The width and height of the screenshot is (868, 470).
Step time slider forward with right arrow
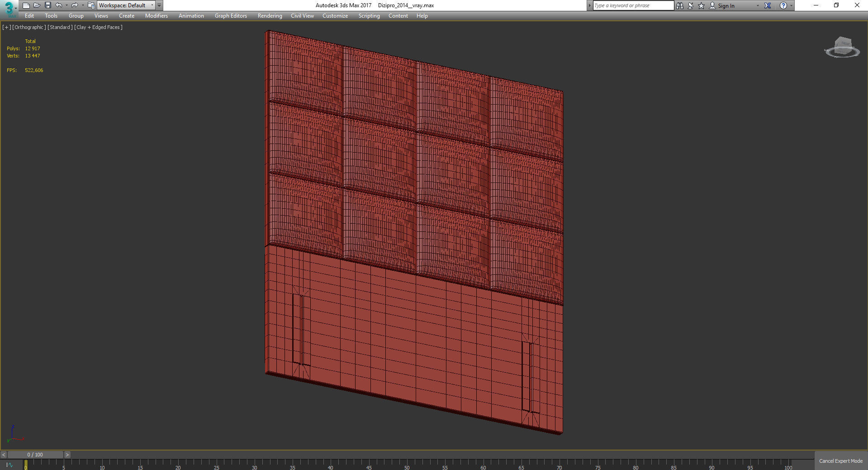tap(67, 455)
